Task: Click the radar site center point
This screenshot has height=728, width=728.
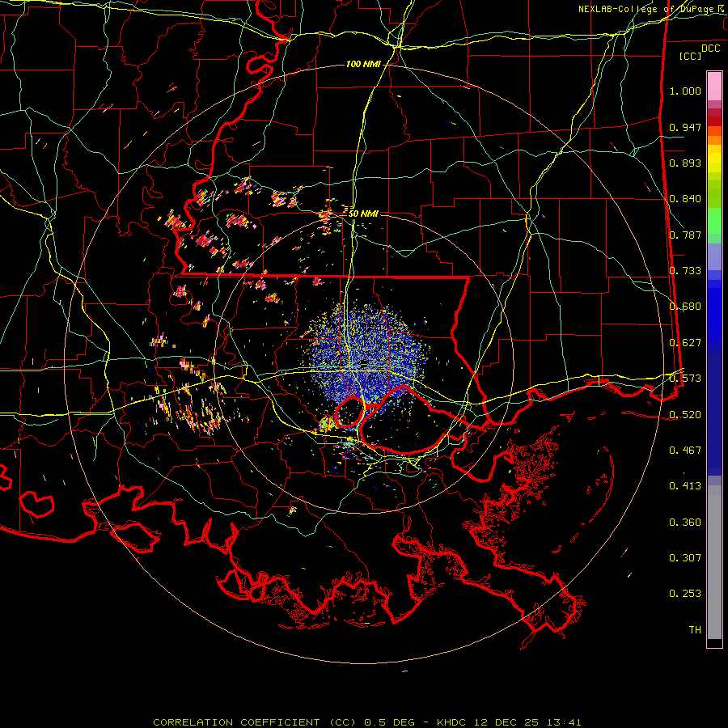Action: tap(365, 363)
